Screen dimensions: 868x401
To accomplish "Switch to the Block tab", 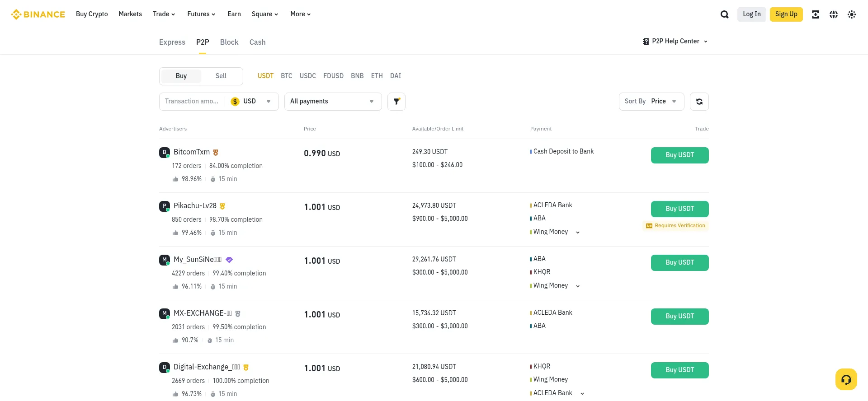I will tap(229, 42).
